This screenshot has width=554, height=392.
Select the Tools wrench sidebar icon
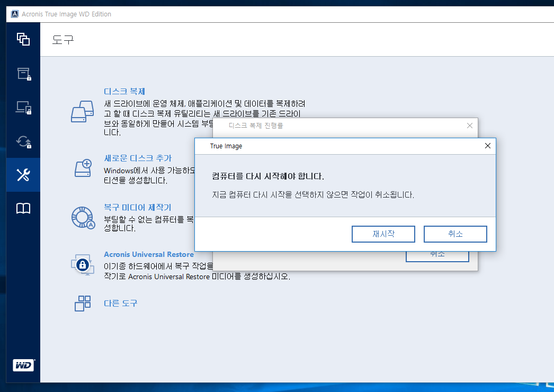pos(23,175)
